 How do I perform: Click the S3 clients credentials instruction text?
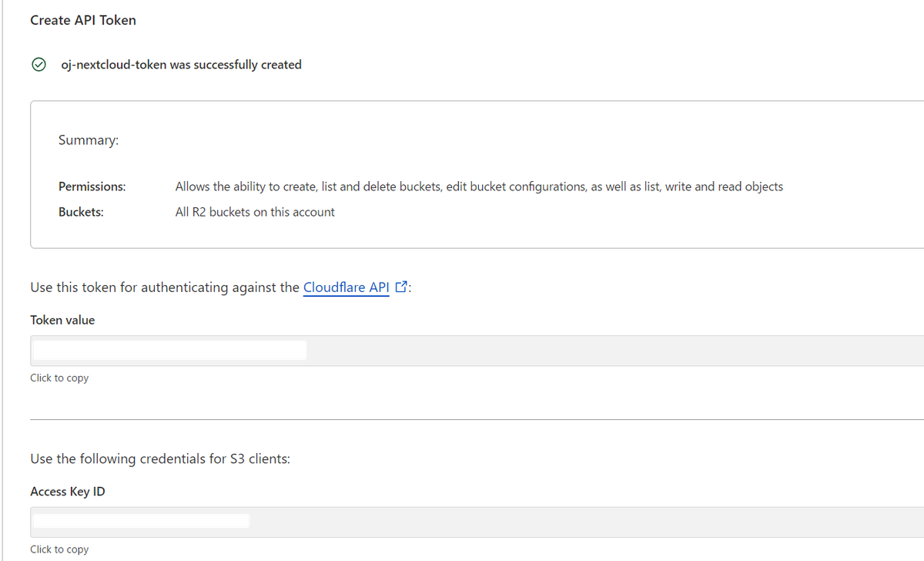160,459
